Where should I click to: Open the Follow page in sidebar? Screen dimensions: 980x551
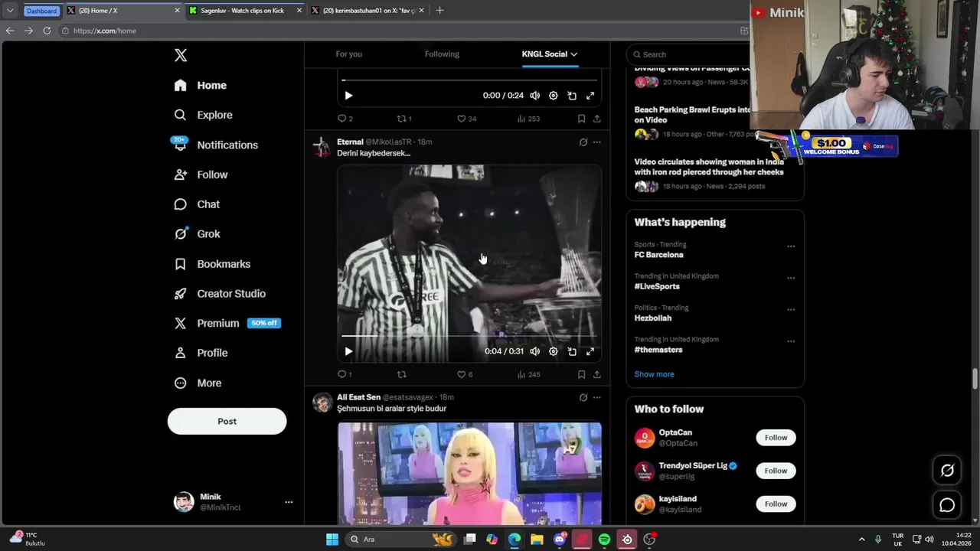(x=201, y=174)
